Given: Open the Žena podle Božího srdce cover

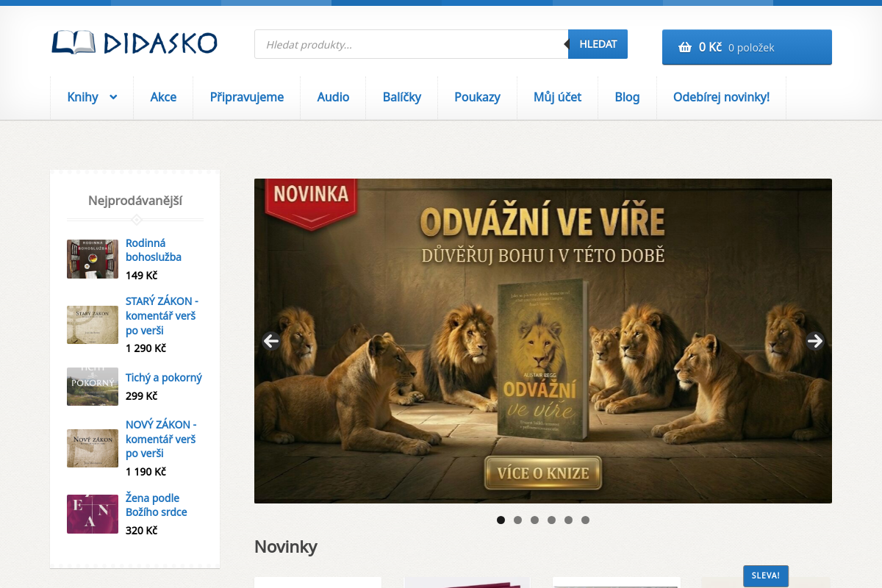Looking at the screenshot, I should (x=93, y=514).
